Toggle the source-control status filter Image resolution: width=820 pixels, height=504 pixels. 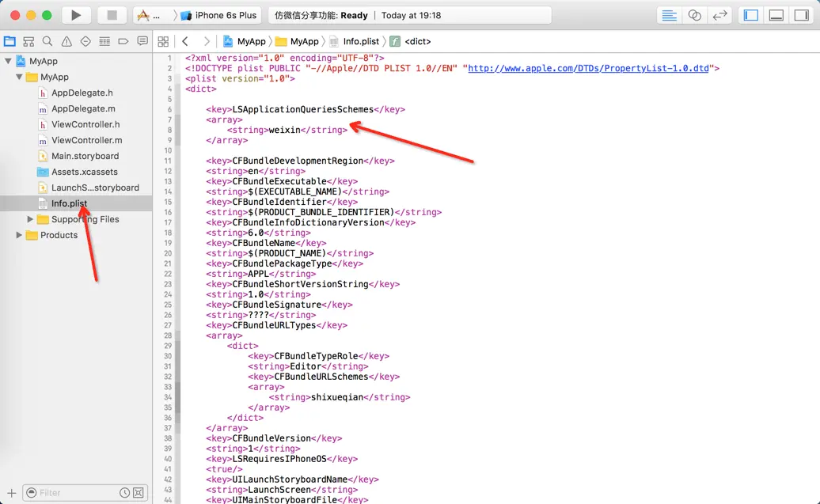tap(138, 492)
